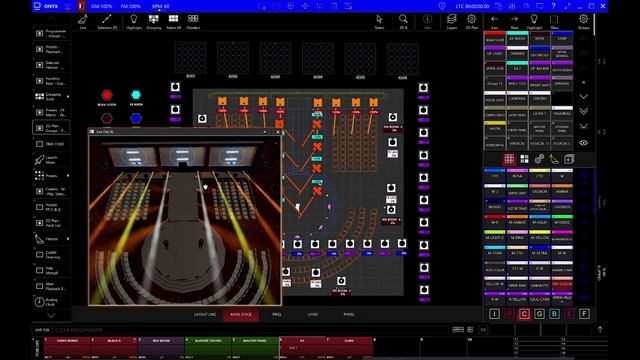The height and width of the screenshot is (360, 640).
Task: Click FM 100% flash master
Action: [131, 6]
